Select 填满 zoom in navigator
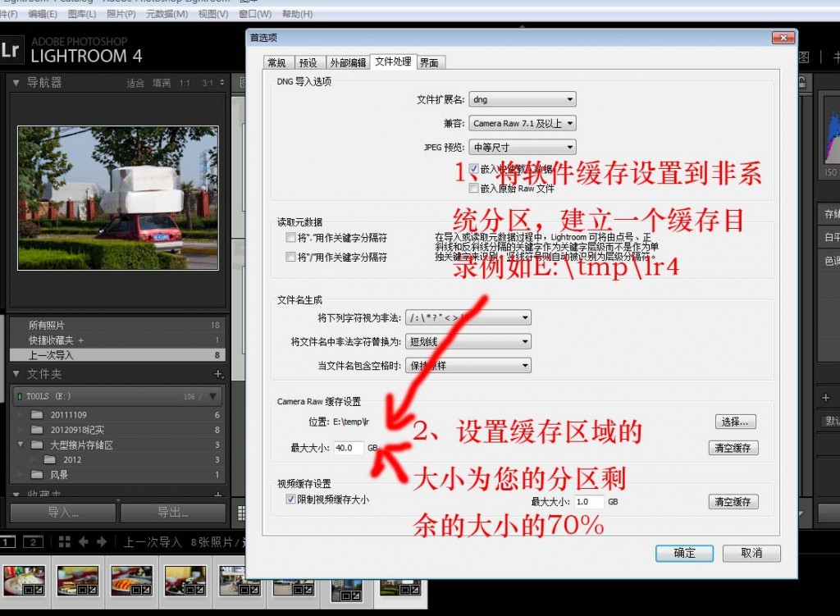The image size is (840, 616). pyautogui.click(x=162, y=83)
